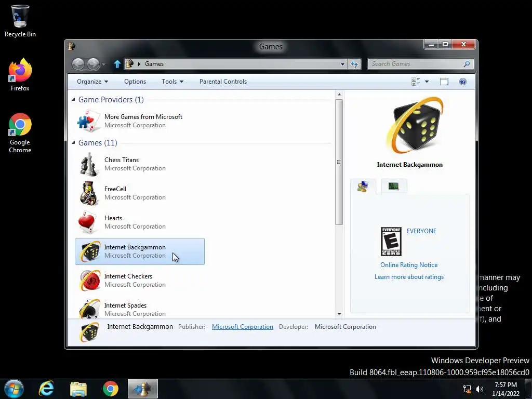Viewport: 532px width, 399px height.
Task: Click the Games window title icon
Action: pos(72,46)
